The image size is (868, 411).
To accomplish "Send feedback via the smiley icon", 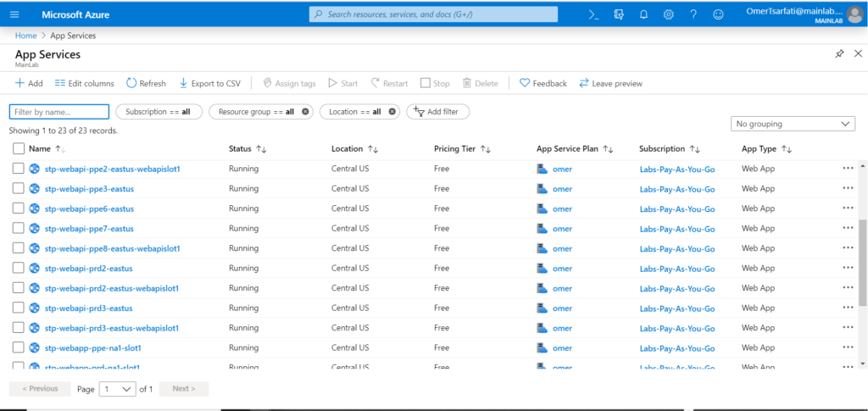I will click(x=718, y=15).
